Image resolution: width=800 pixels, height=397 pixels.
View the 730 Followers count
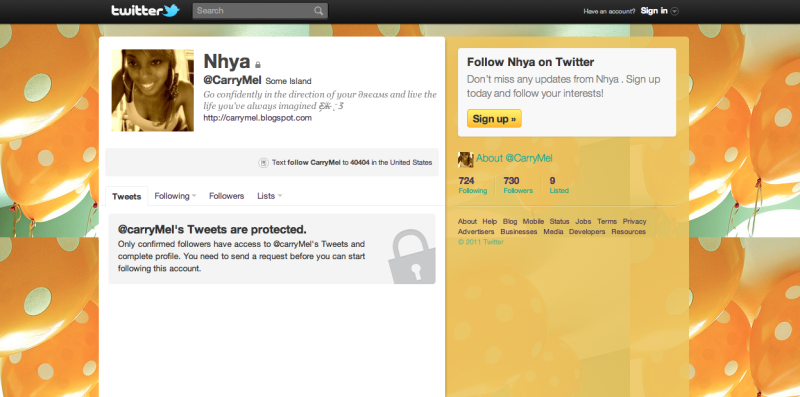[518, 185]
